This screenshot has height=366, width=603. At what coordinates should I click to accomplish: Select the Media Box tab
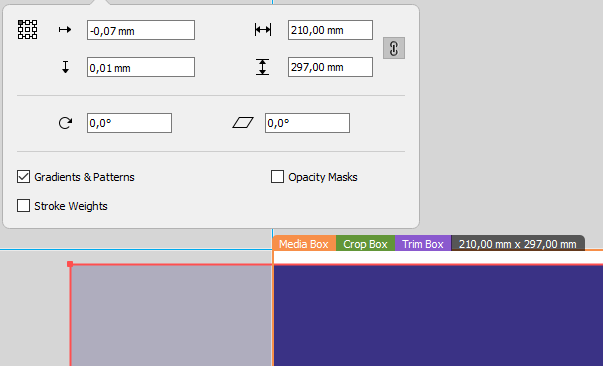(304, 244)
